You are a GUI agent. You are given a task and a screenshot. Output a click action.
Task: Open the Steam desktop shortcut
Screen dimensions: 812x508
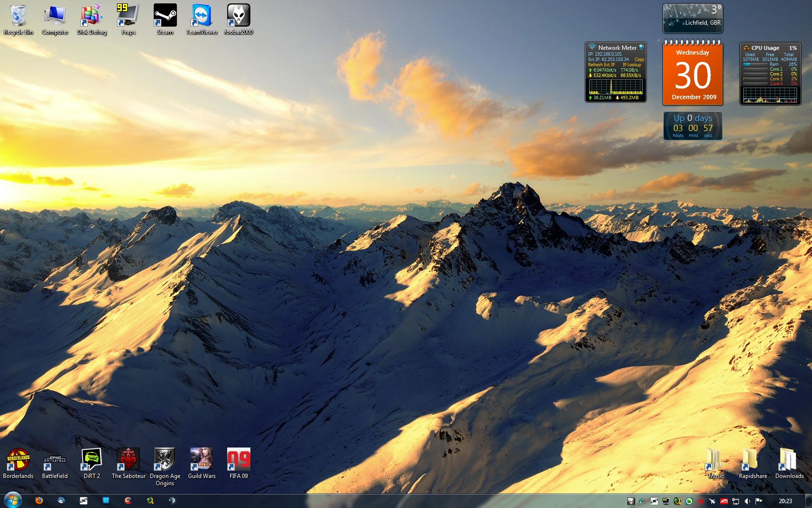165,16
